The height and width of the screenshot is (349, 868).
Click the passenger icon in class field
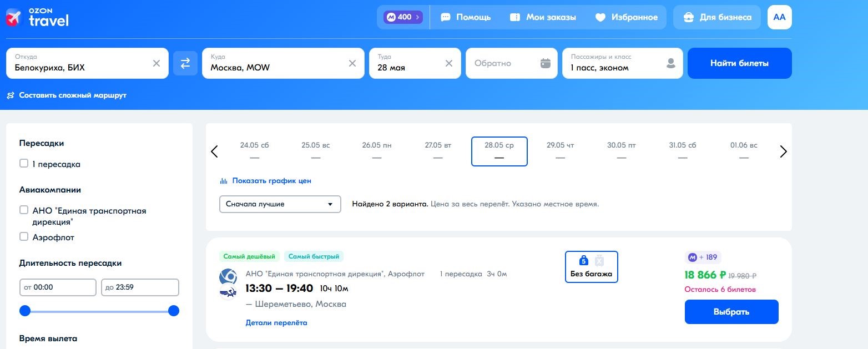[x=671, y=63]
